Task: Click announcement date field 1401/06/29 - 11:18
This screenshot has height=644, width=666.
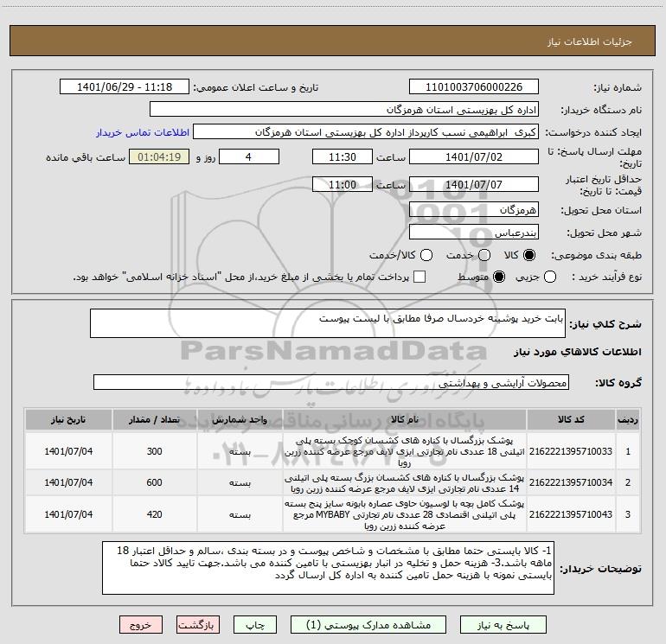Action: 125,86
